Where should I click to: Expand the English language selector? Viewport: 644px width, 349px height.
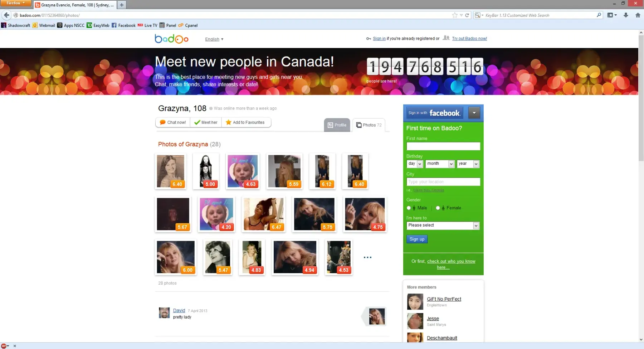[x=214, y=39]
